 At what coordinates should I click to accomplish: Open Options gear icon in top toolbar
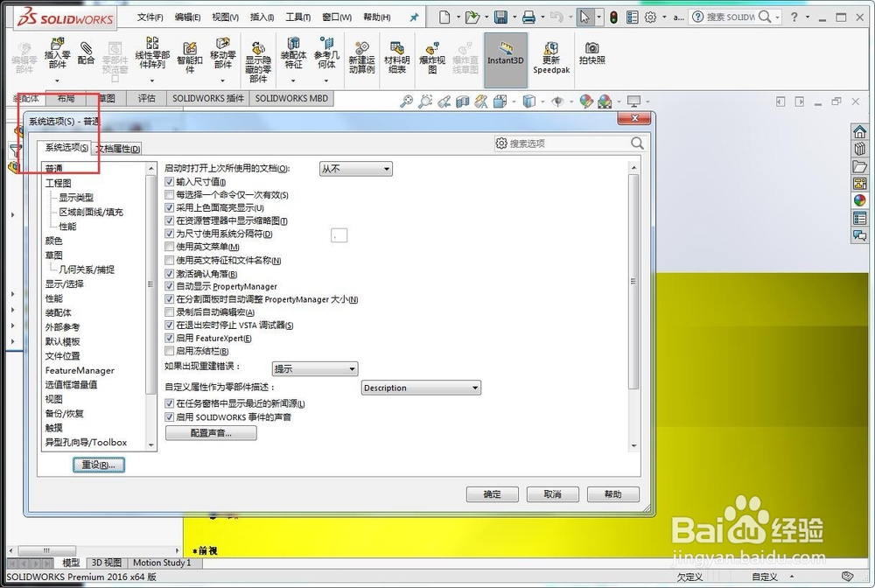(x=650, y=17)
